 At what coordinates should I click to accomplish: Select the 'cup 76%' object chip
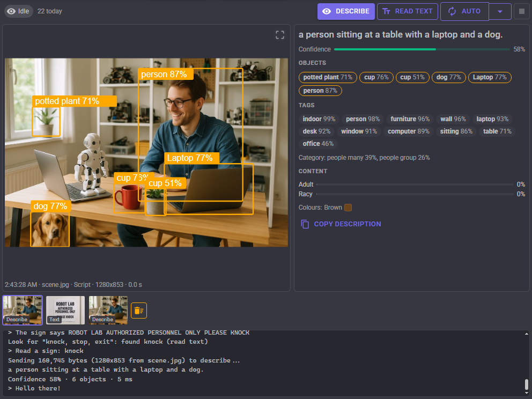pos(376,77)
